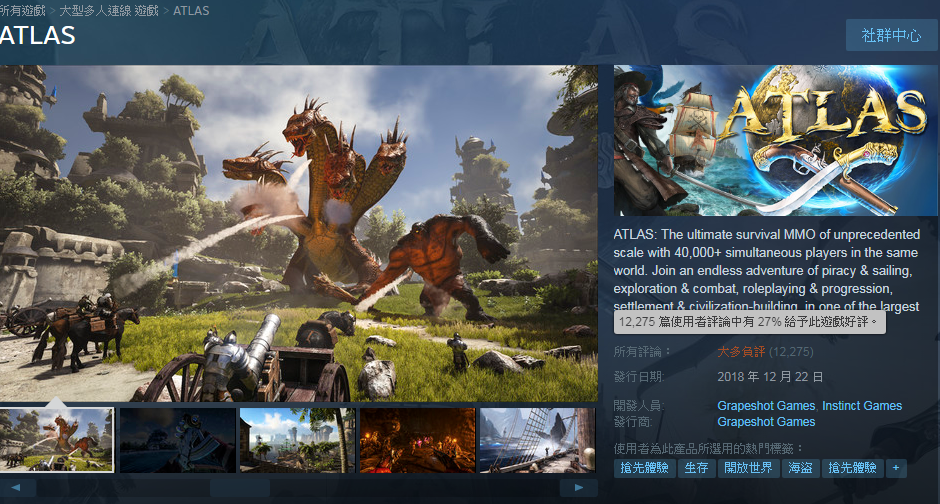
Task: Open the main hydra gameplay screenshot
Action: [x=299, y=233]
